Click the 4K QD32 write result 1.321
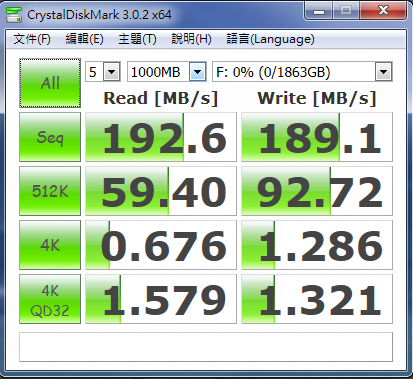 click(x=317, y=299)
